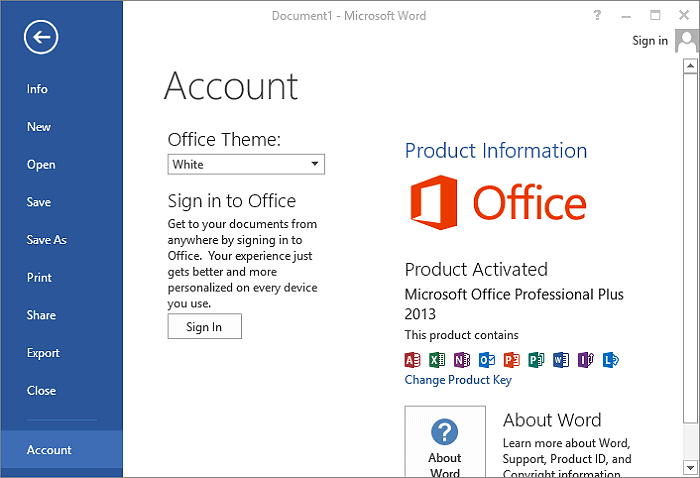This screenshot has height=478, width=700.
Task: Click the OneNote app icon
Action: coord(462,360)
